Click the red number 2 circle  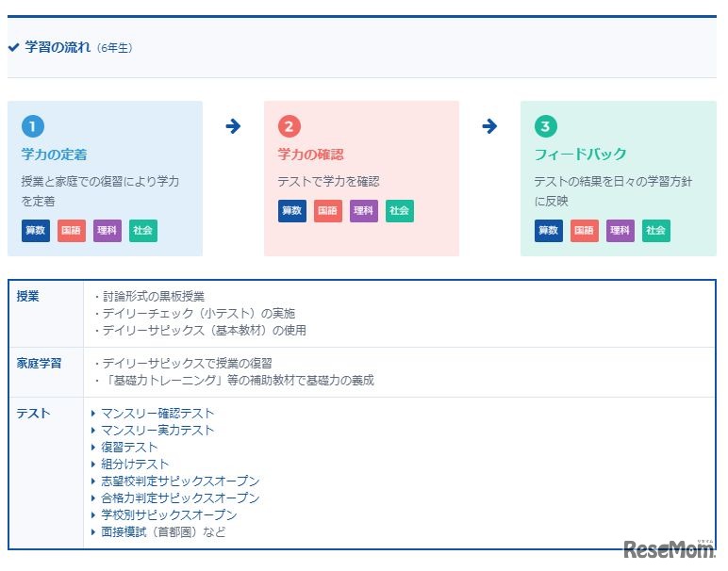[x=290, y=126]
